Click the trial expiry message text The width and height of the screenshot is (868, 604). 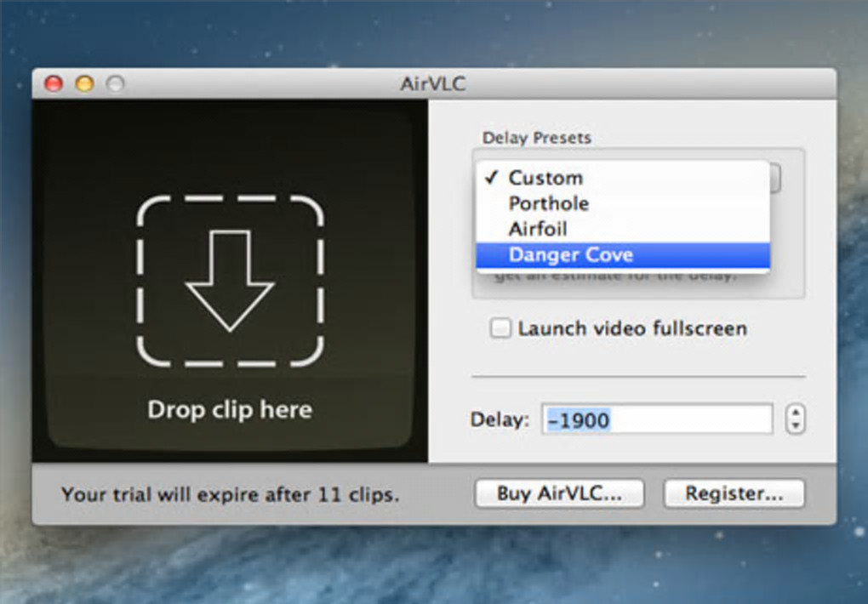coord(230,493)
